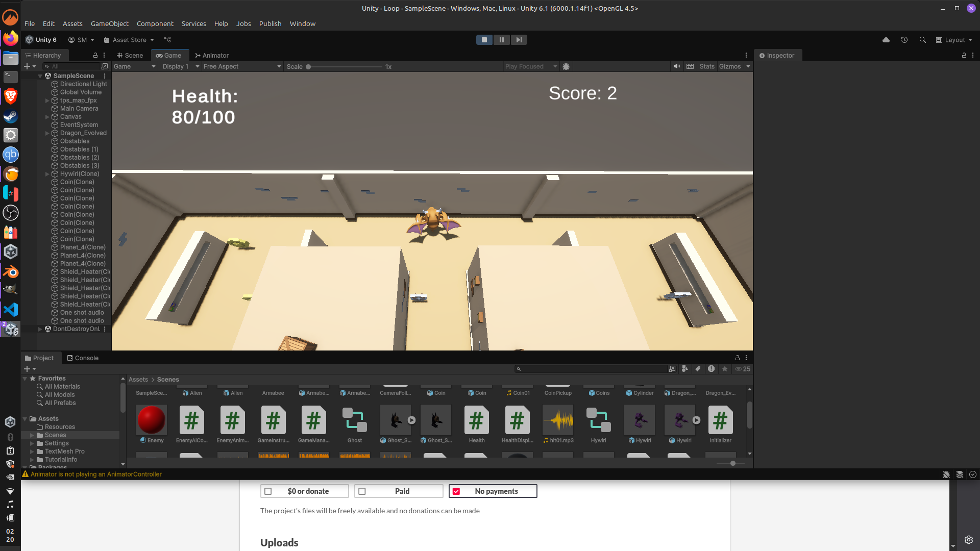Click the Blender icon in the dock

(10, 271)
